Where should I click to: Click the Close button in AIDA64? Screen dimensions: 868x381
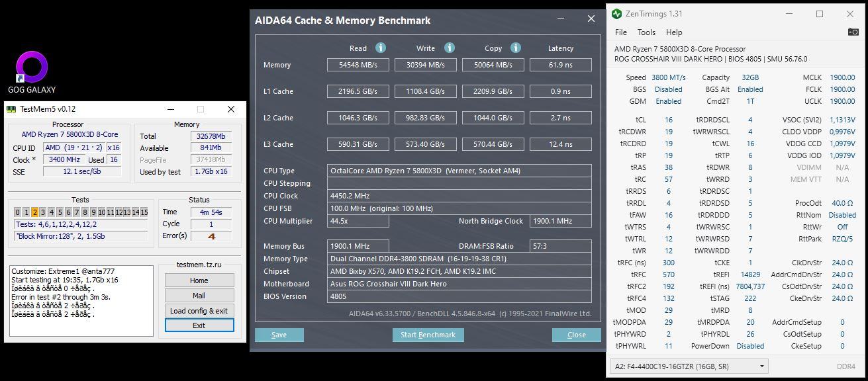pyautogui.click(x=576, y=335)
